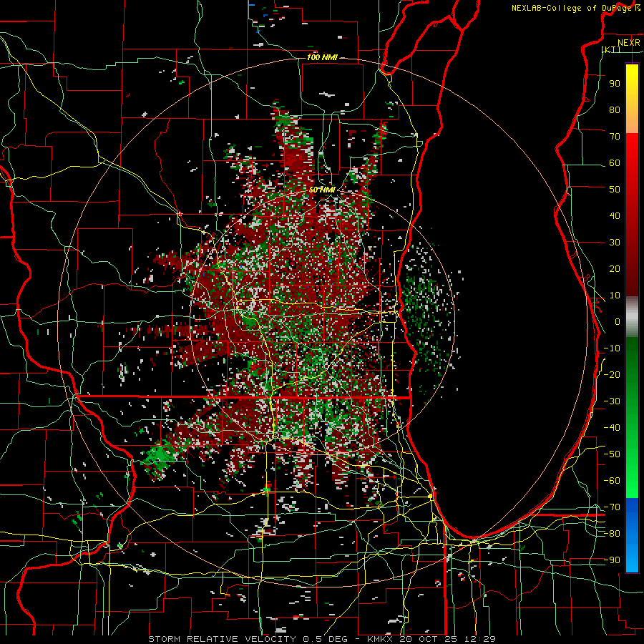Click the -10 value on velocity scale
Screen dimensions: 644x644
[612, 348]
